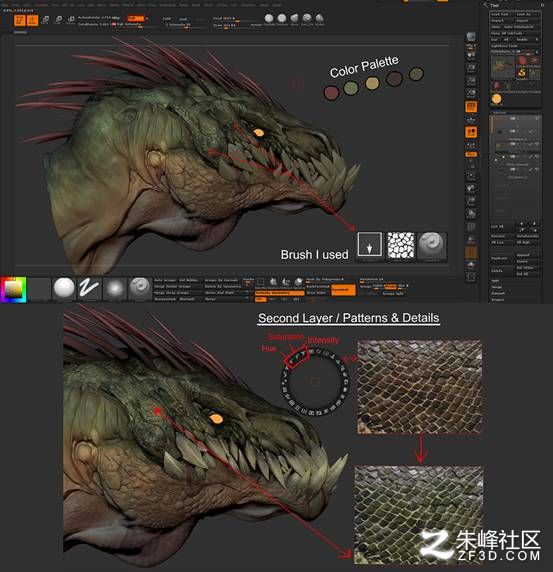553x572 pixels.
Task: Open the Alpha menu in menu bar
Action: pyautogui.click(x=5, y=5)
